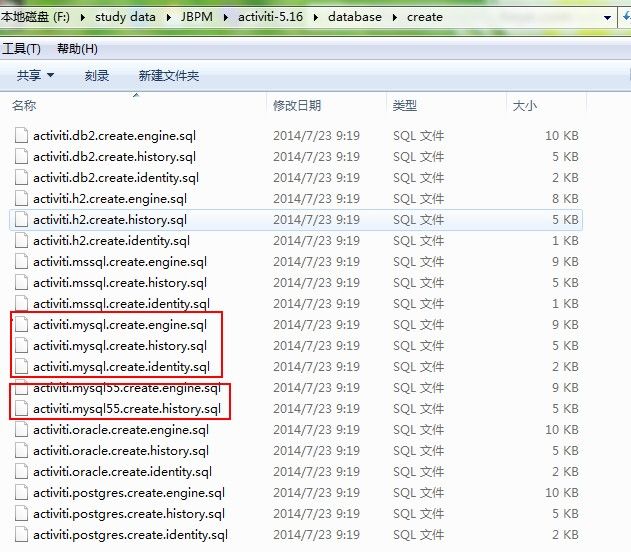Viewport: 631px width, 552px height.
Task: Expand arrow after database in breadcrumb
Action: (394, 17)
